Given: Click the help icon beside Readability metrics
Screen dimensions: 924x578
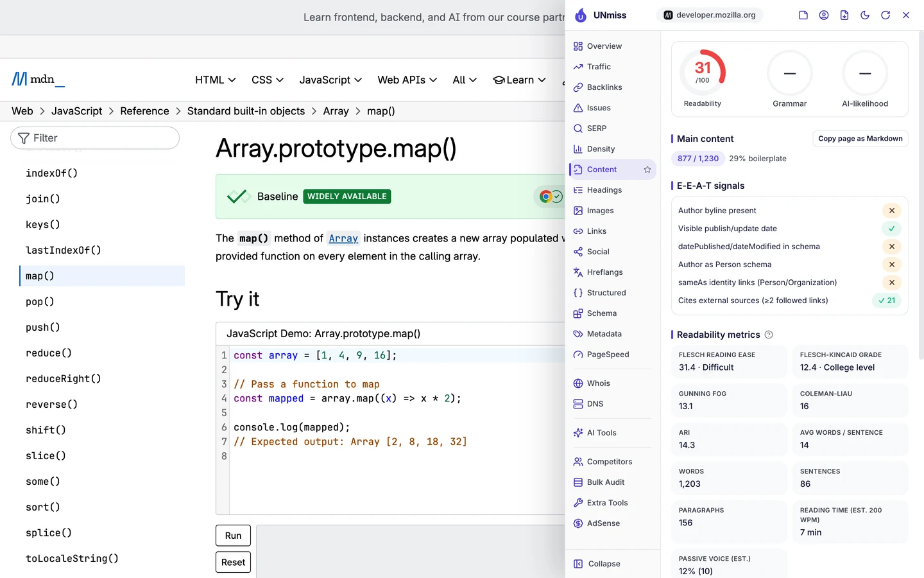Looking at the screenshot, I should [x=769, y=335].
